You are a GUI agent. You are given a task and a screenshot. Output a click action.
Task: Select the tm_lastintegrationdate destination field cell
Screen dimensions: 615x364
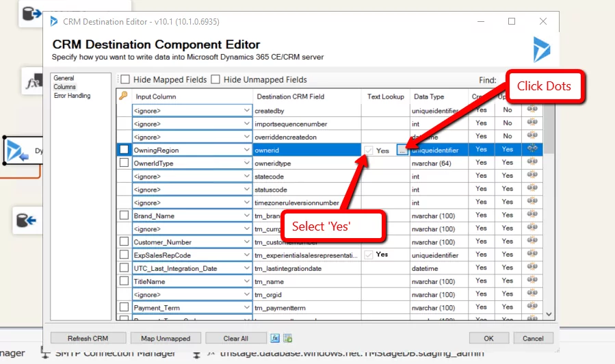(306, 268)
